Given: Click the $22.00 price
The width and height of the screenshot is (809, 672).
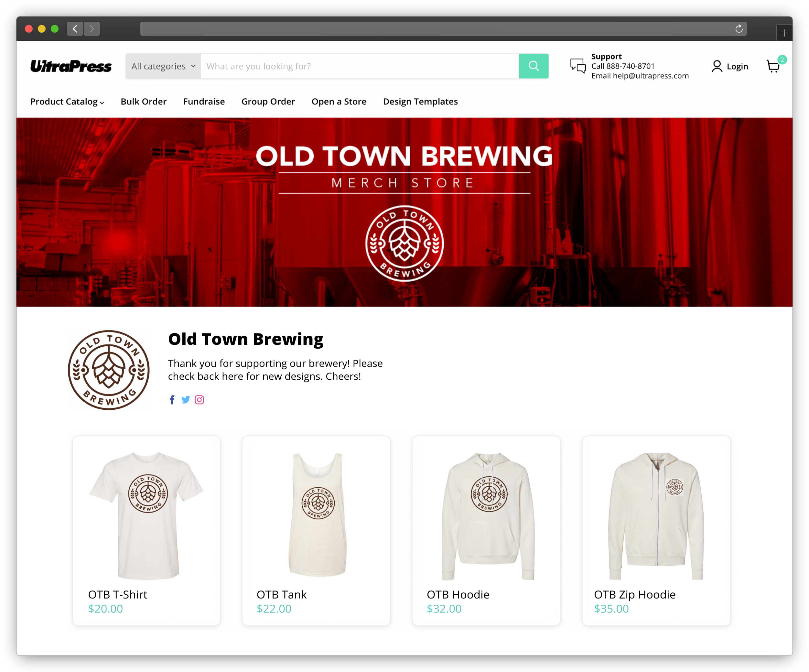Looking at the screenshot, I should tap(274, 609).
